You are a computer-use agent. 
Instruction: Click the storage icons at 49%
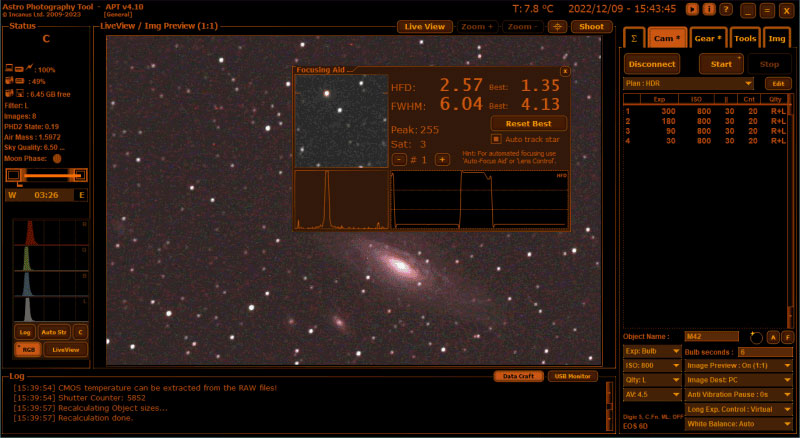[15, 81]
